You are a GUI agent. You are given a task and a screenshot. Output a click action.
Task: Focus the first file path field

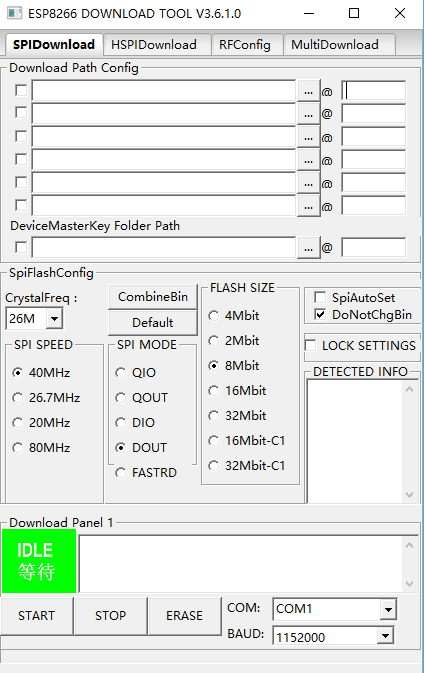[x=164, y=91]
